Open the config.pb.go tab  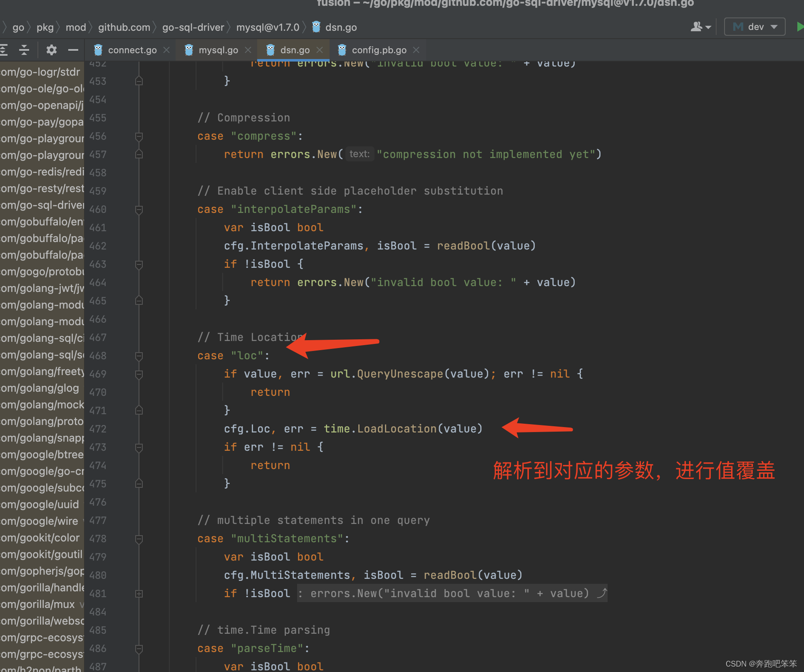tap(379, 50)
